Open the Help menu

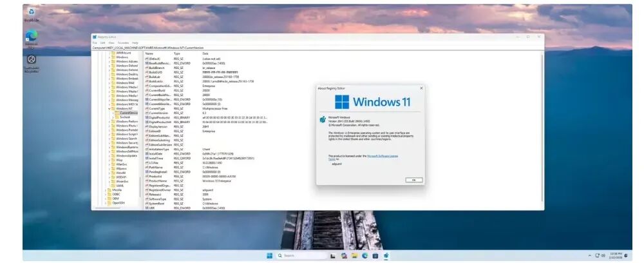tap(135, 43)
